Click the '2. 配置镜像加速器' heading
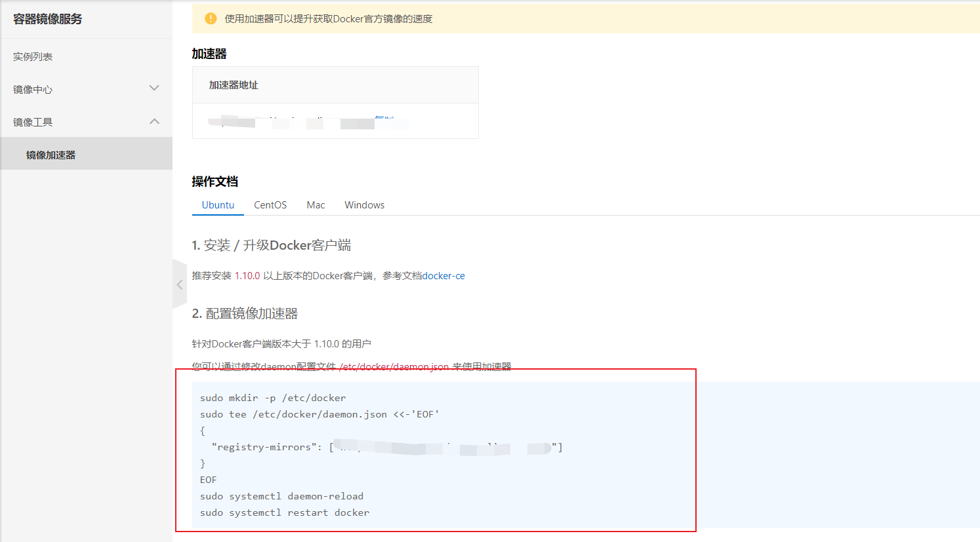This screenshot has height=542, width=980. pyautogui.click(x=245, y=314)
